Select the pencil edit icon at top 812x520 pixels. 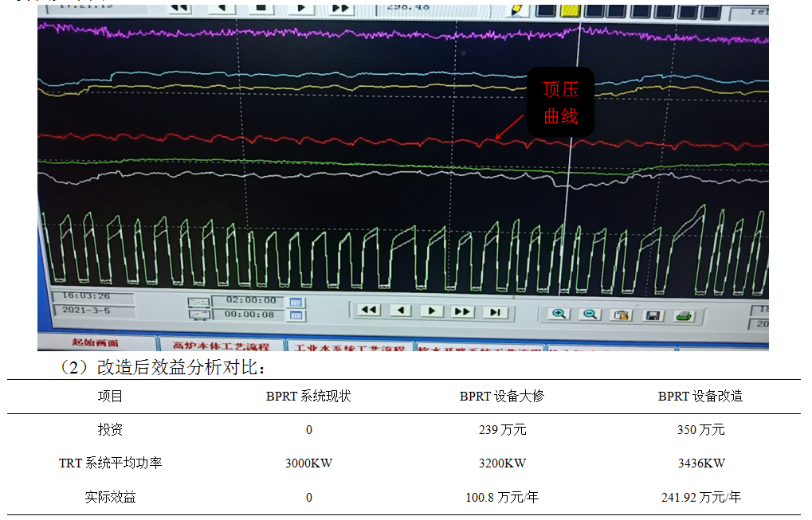516,9
